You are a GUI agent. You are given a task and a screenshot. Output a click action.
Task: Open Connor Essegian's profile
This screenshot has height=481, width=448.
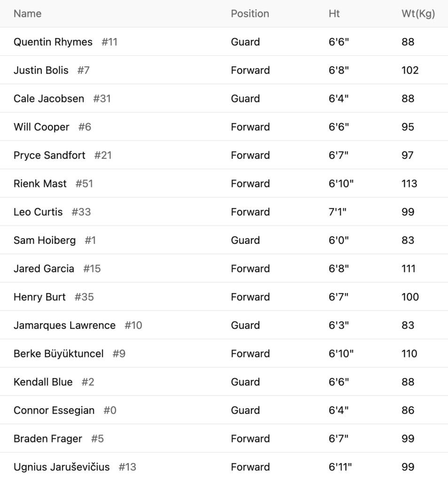54,410
